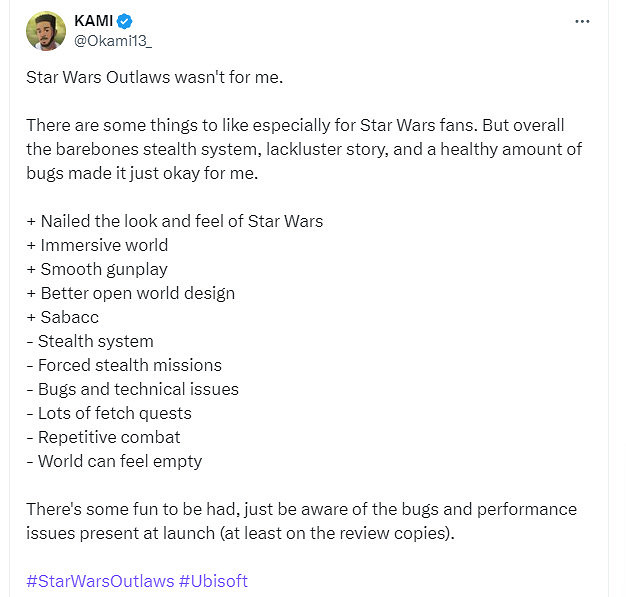This screenshot has width=626, height=597.
Task: Click the blue verified badge icon
Action: click(x=126, y=21)
